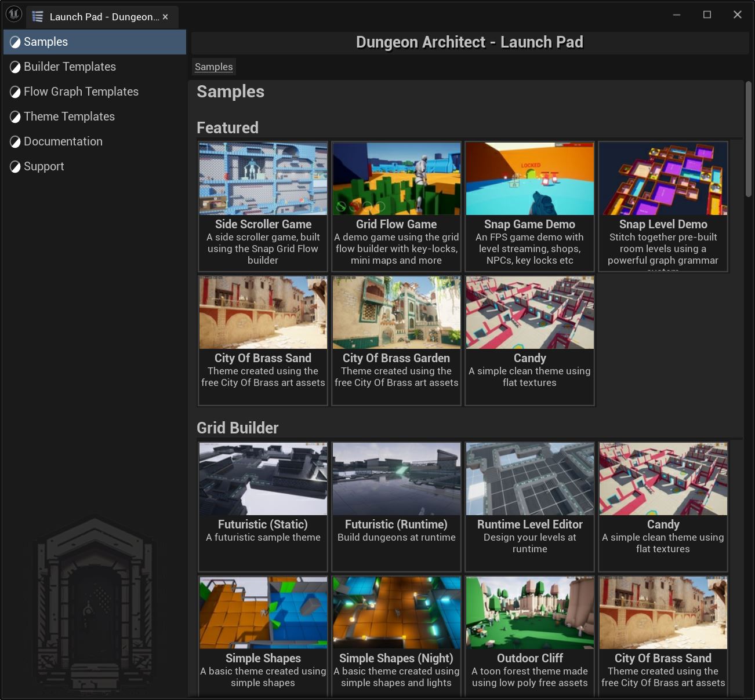Open the Samples sidebar section

tap(95, 42)
